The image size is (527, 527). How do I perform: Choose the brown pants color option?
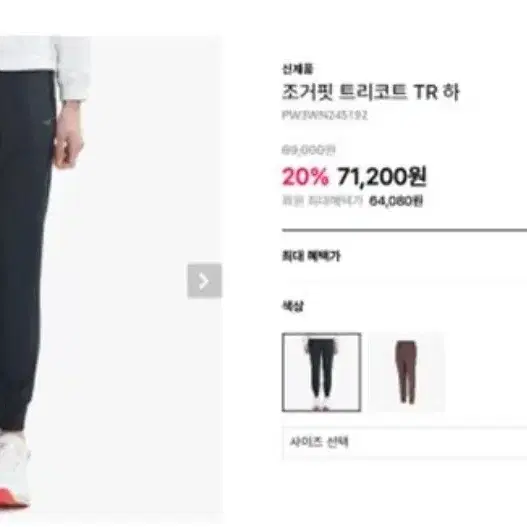(406, 372)
